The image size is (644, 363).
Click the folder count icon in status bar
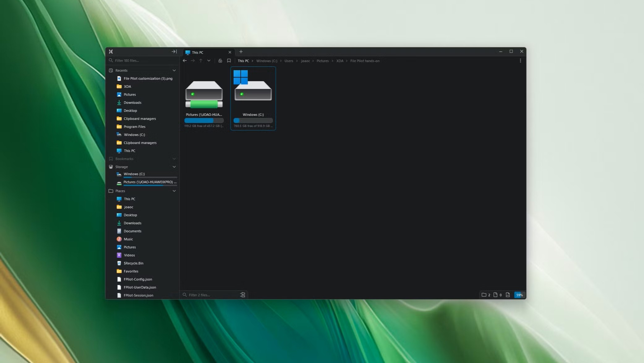click(x=484, y=295)
